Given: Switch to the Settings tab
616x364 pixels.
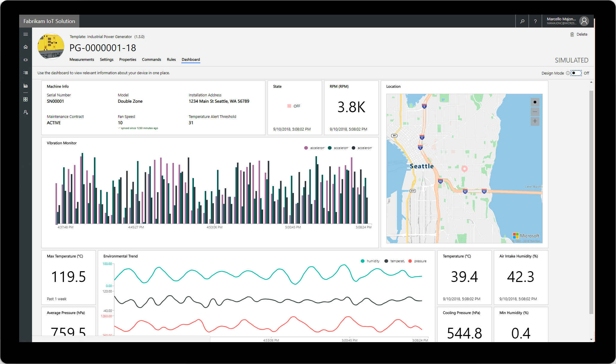Looking at the screenshot, I should coord(107,60).
